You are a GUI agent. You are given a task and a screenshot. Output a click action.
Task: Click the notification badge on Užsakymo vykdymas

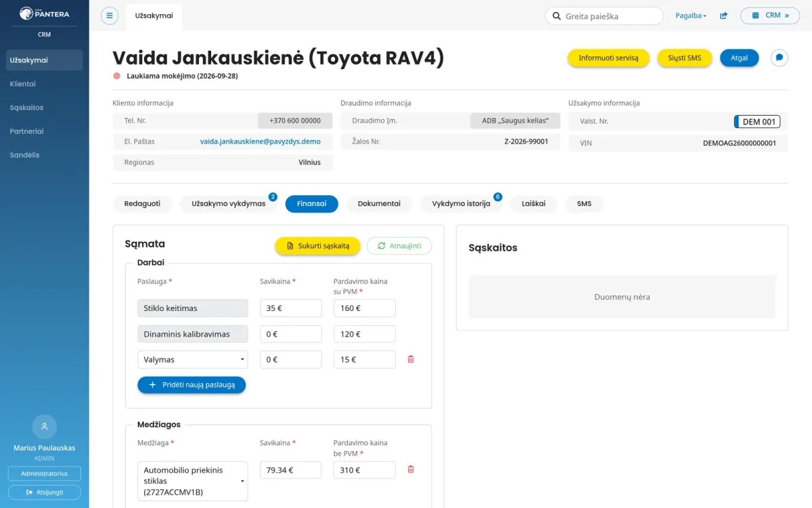pyautogui.click(x=273, y=197)
